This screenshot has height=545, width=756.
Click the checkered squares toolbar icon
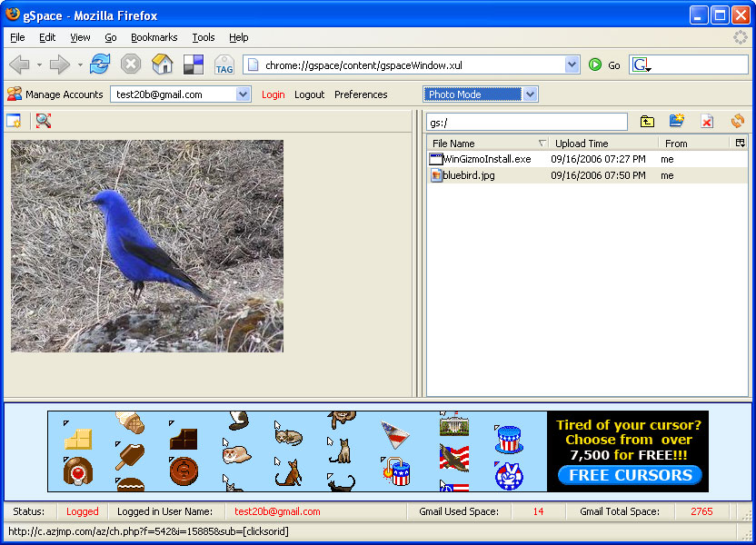(x=194, y=64)
